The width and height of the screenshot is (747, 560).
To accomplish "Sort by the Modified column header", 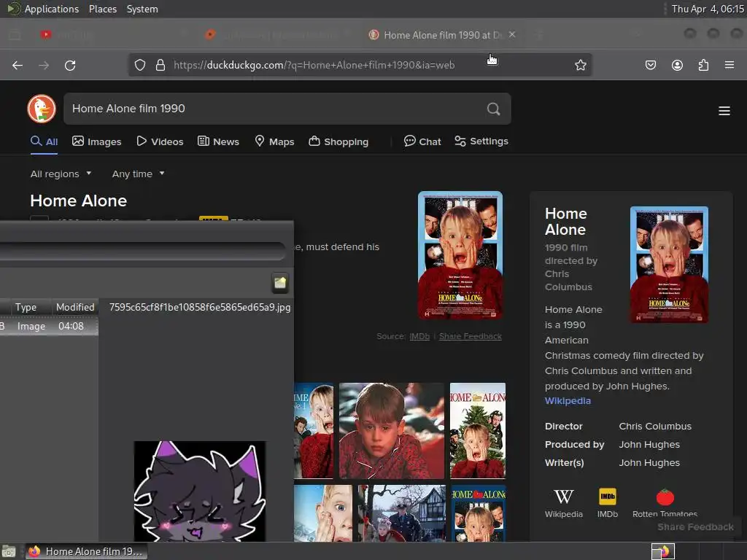I will click(x=75, y=307).
